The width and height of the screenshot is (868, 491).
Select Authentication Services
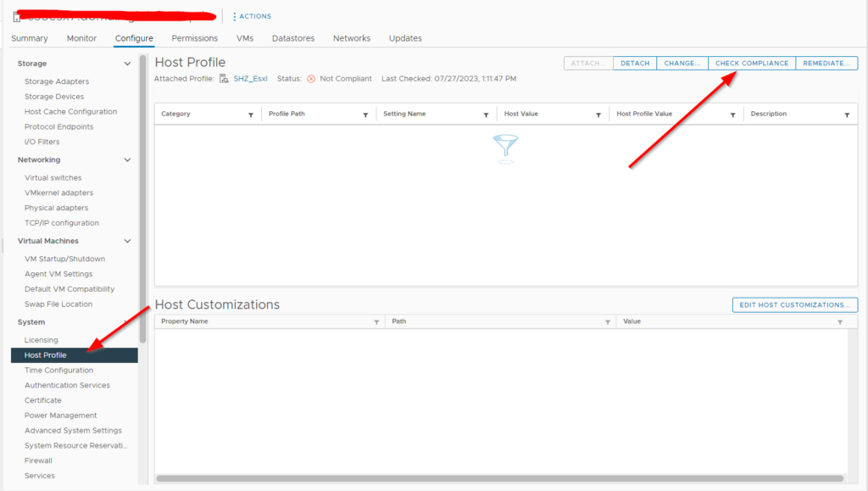point(67,385)
